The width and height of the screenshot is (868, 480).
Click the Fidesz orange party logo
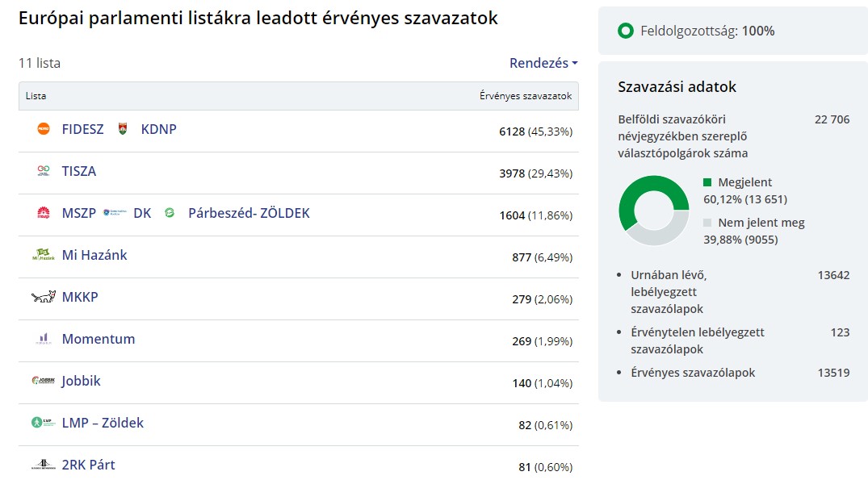coord(44,129)
